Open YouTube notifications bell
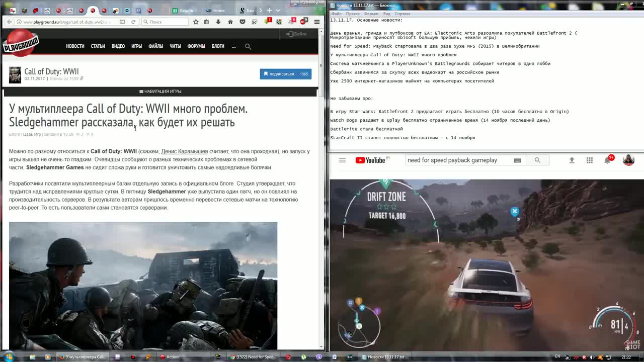Viewport: 644px width, 362px height. [x=608, y=160]
